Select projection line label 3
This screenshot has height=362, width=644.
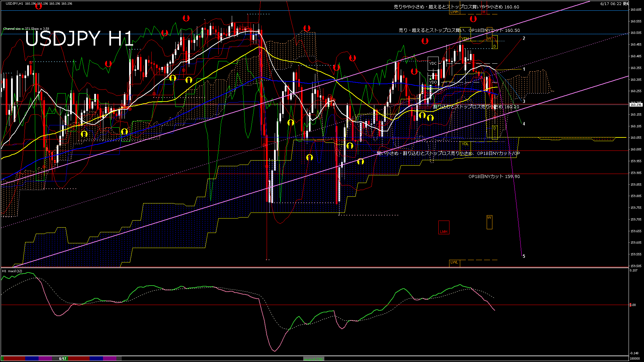point(524,102)
